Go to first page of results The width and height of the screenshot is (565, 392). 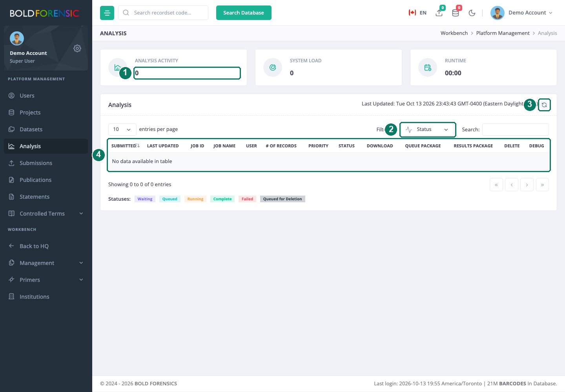[496, 185]
